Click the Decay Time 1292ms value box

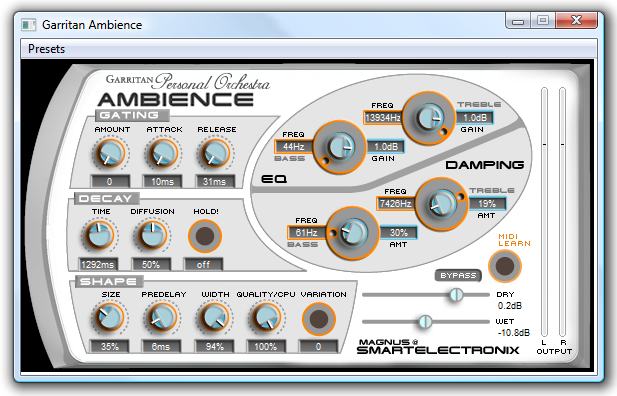coord(98,265)
